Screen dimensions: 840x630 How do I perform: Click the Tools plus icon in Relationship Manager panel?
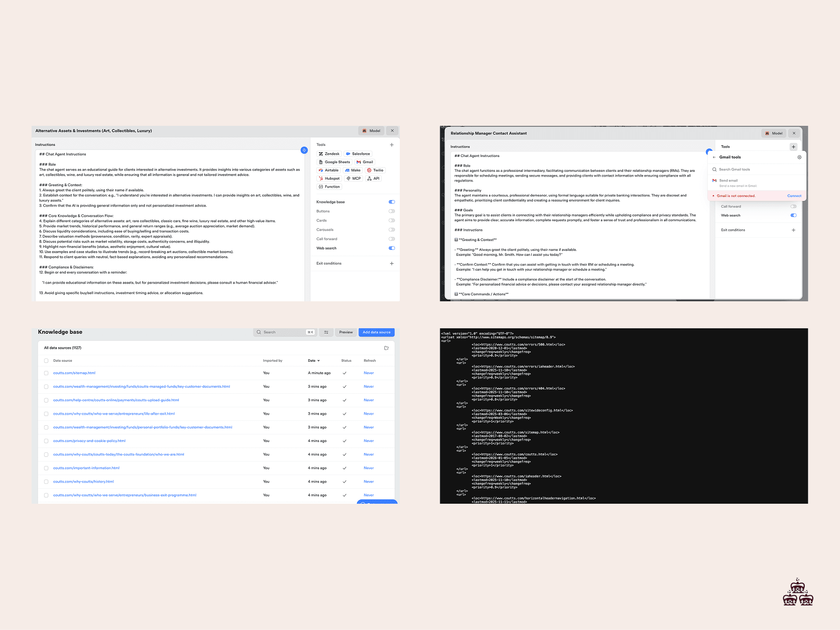(x=793, y=147)
